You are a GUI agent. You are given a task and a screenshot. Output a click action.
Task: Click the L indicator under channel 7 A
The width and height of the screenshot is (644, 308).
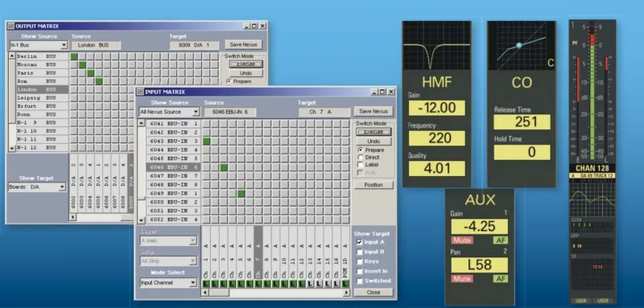pos(258,283)
